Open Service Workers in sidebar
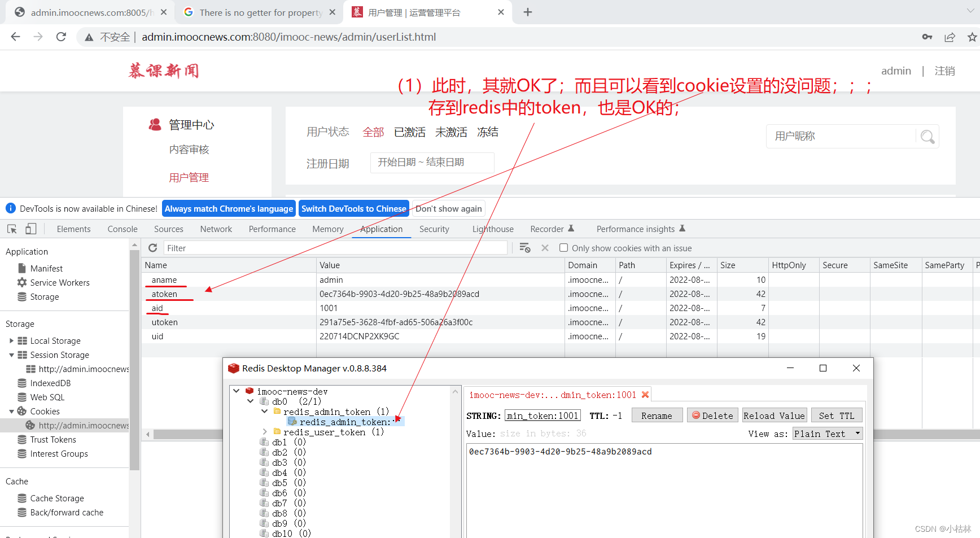 [x=60, y=283]
